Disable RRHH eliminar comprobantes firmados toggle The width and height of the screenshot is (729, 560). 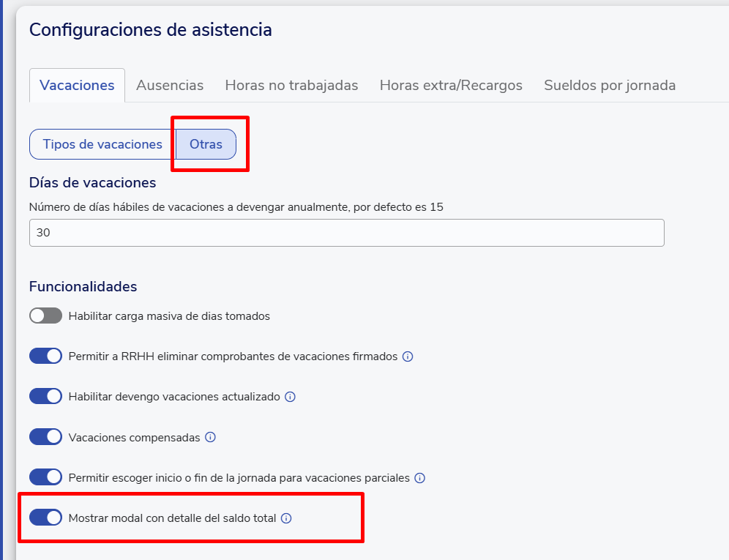pyautogui.click(x=45, y=356)
